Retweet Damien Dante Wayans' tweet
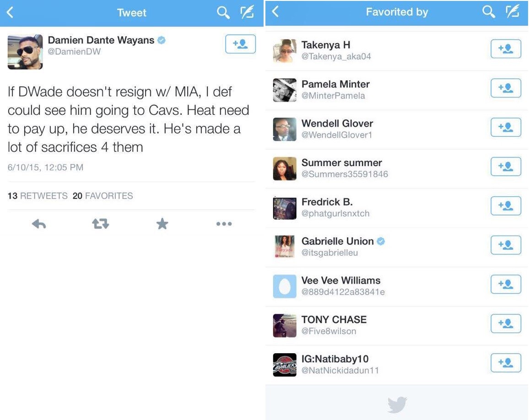Image resolution: width=529 pixels, height=420 pixels. point(100,224)
